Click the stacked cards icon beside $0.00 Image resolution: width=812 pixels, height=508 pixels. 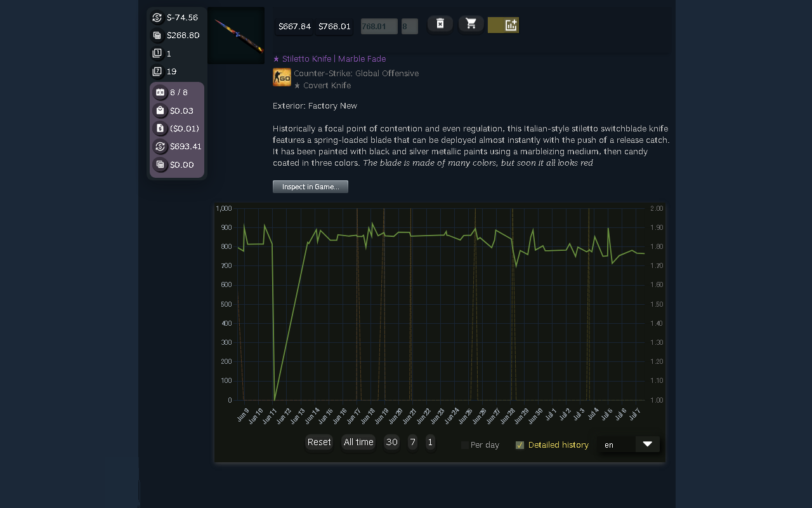coord(160,164)
